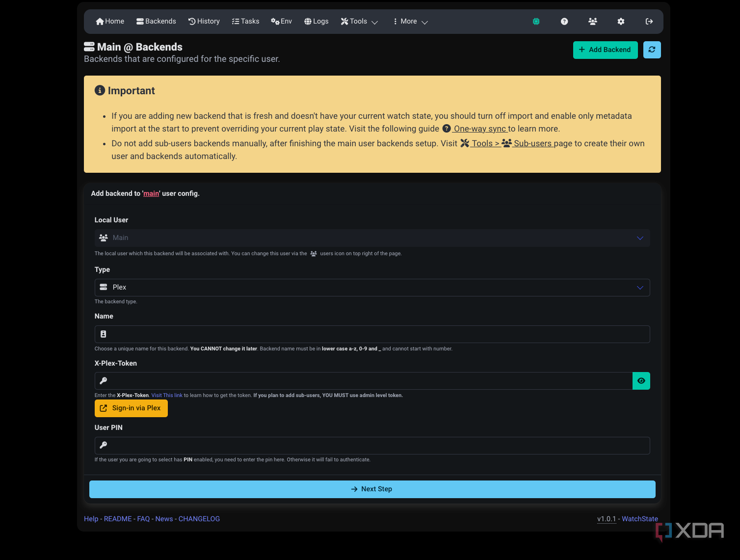Open the FAQ footer link
Screen dimensions: 740x560
[143, 519]
